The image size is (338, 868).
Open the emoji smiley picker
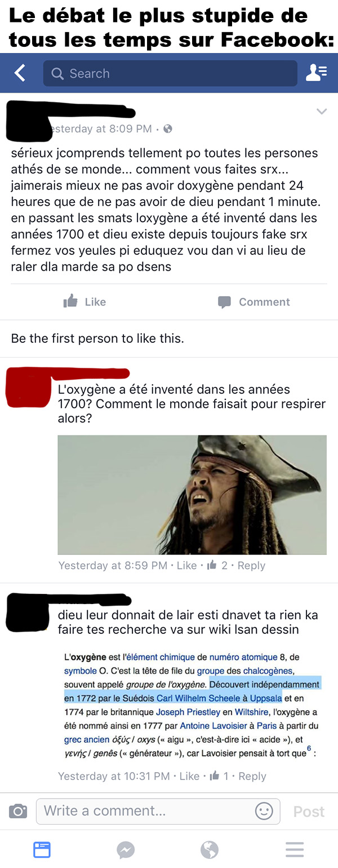coord(264,811)
